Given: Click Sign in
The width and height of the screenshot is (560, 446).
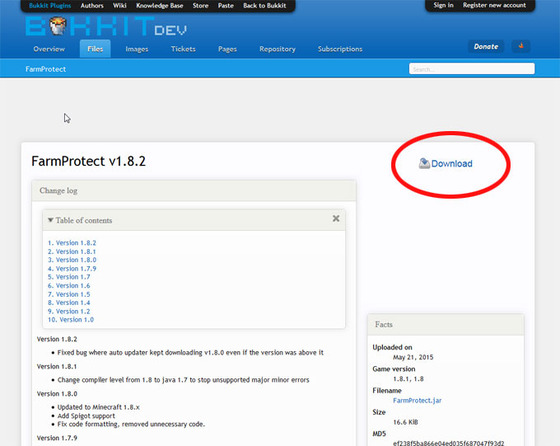Looking at the screenshot, I should (444, 5).
